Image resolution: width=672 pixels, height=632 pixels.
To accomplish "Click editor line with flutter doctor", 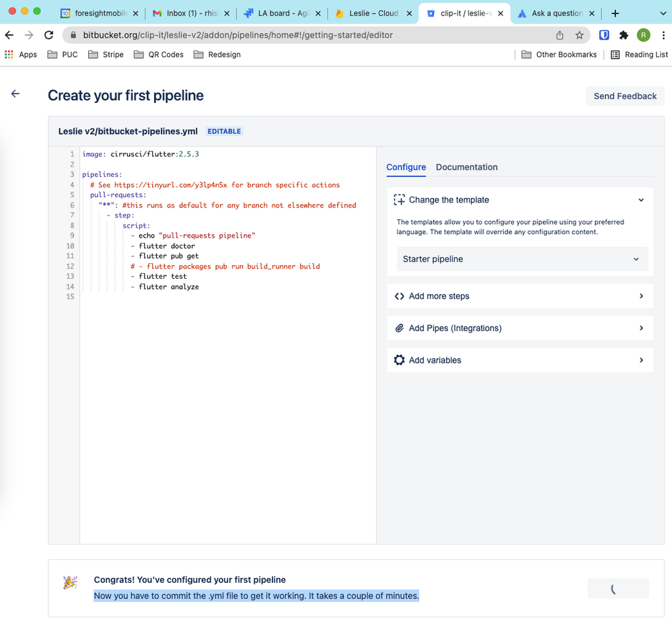I will click(x=167, y=246).
